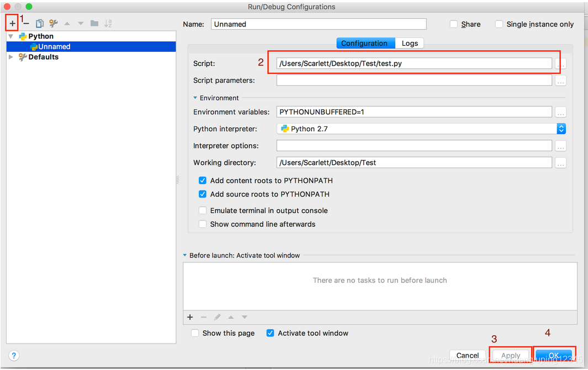
Task: Collapse the Python tree node
Action: point(11,36)
